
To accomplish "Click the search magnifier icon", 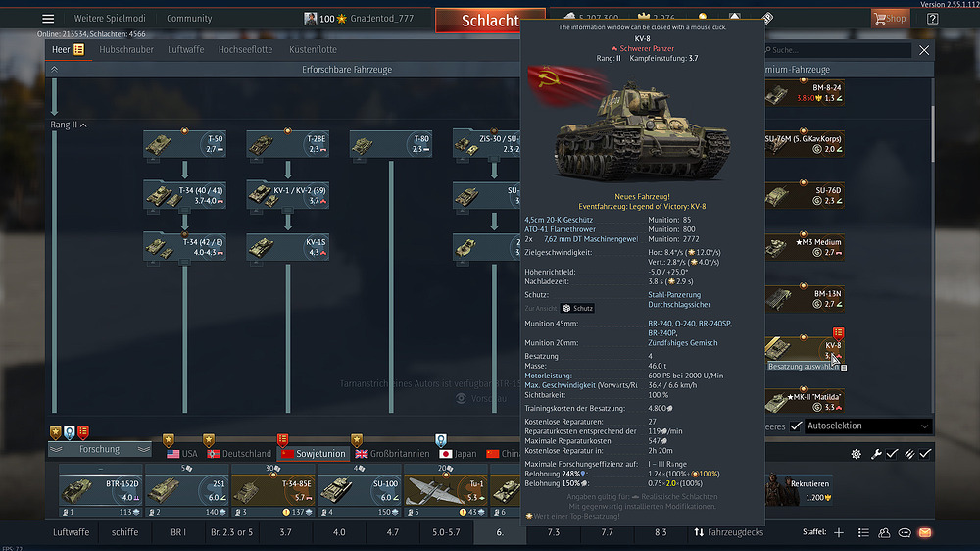I will pyautogui.click(x=768, y=50).
